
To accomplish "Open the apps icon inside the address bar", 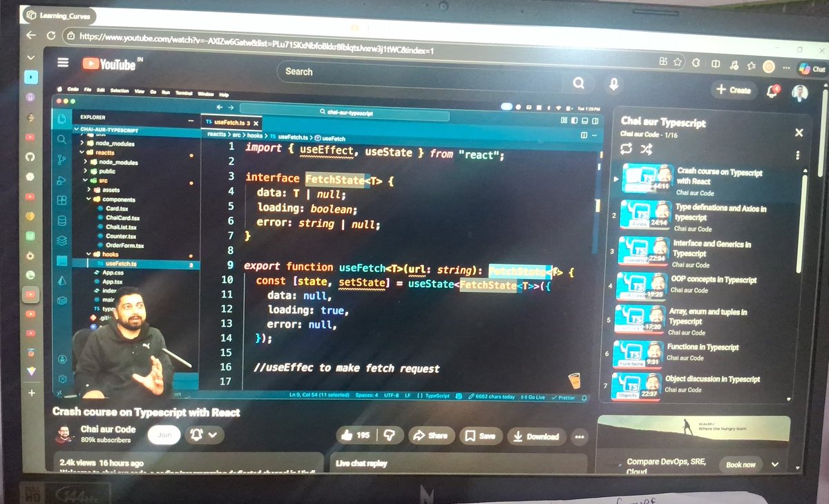I will point(663,62).
